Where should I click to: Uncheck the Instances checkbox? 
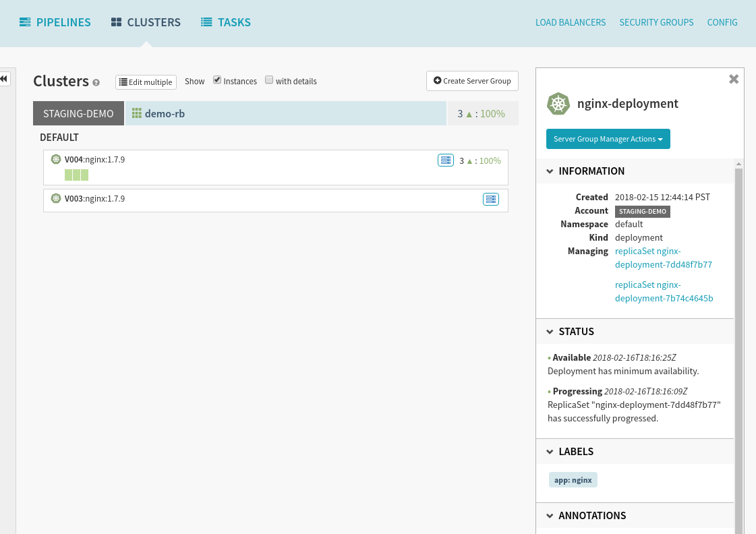click(217, 80)
